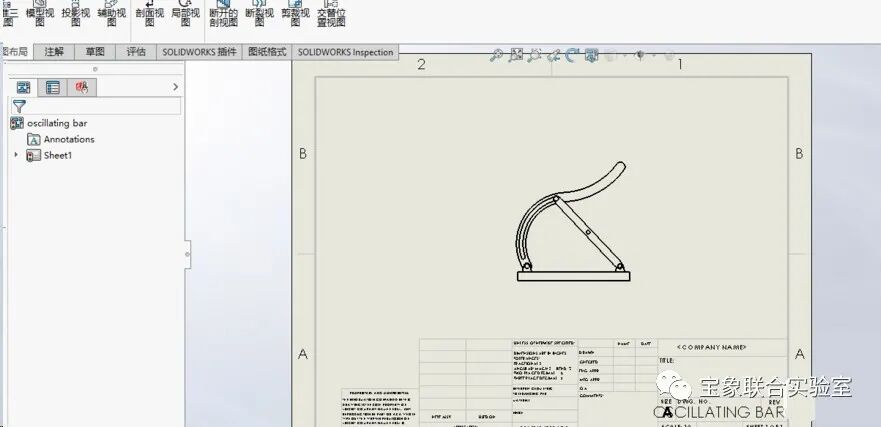Screen dimensions: 881x427
Task: Click the filter funnel icon
Action: tap(19, 106)
